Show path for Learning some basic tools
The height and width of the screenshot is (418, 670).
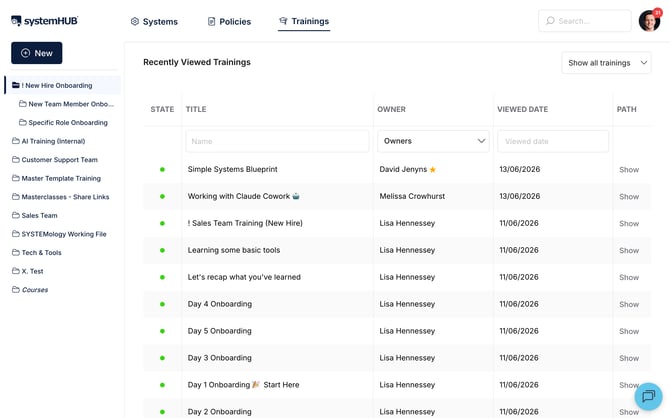629,250
